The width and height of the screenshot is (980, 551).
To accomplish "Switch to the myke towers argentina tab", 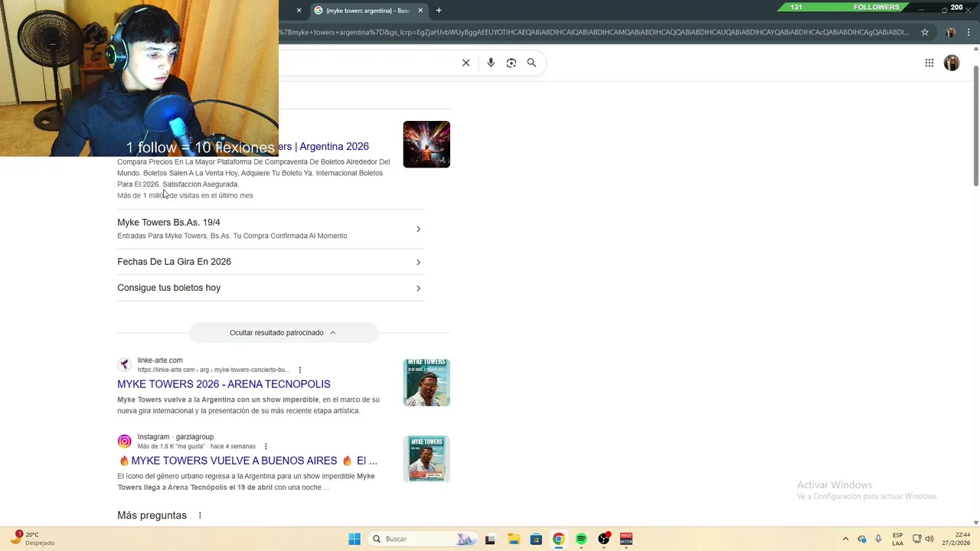I will click(367, 10).
